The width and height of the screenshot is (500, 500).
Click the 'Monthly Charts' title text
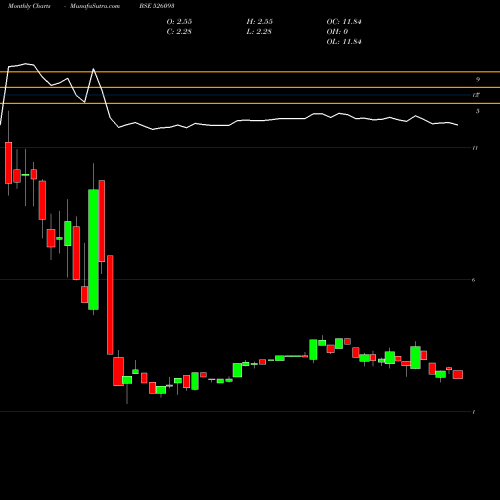point(29,6)
